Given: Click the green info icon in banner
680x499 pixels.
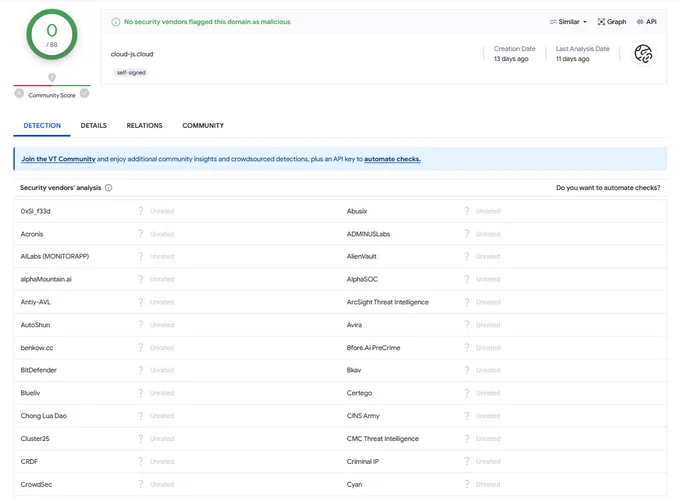Looking at the screenshot, I should pos(115,22).
